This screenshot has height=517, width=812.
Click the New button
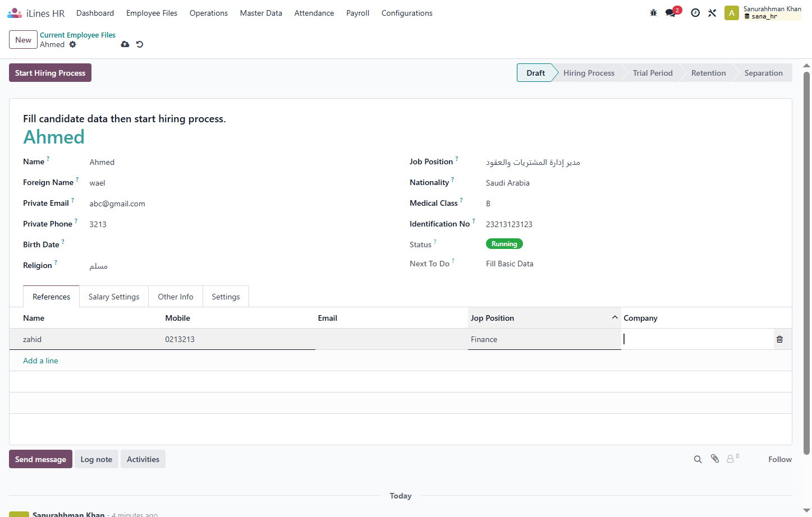(x=23, y=40)
